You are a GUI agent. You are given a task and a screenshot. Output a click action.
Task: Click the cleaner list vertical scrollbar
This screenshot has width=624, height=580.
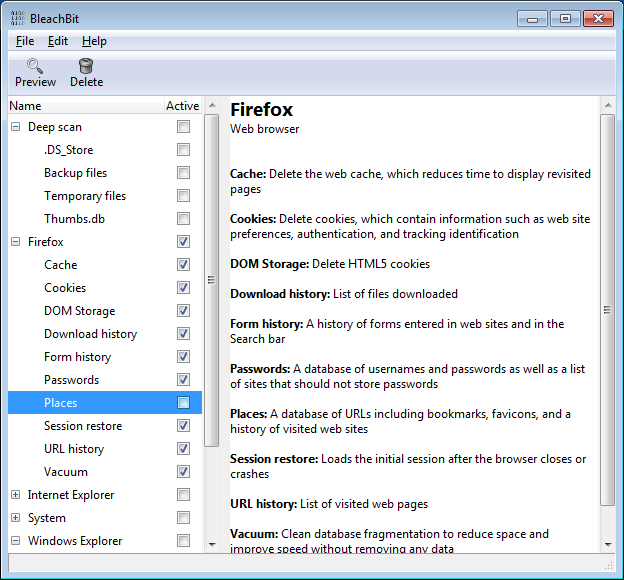211,280
